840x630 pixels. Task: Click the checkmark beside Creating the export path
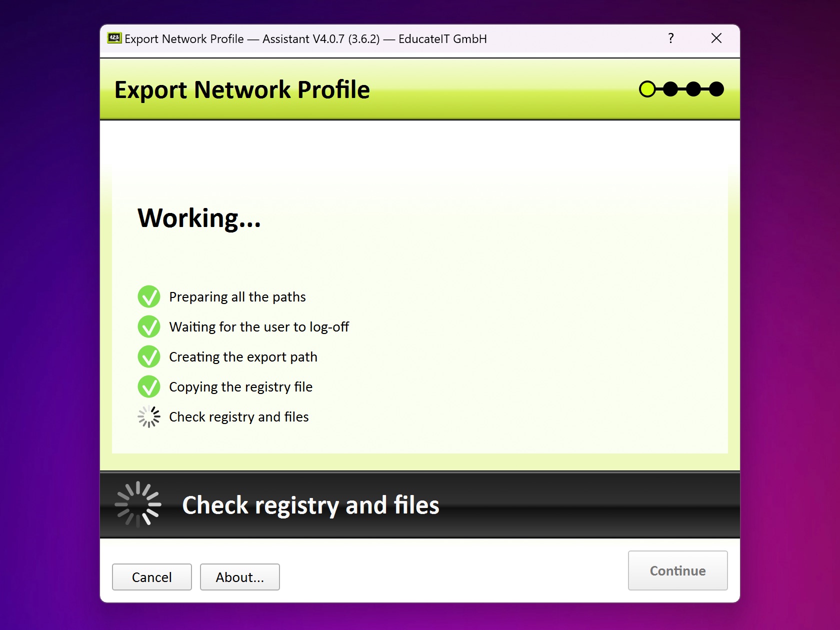pyautogui.click(x=148, y=356)
